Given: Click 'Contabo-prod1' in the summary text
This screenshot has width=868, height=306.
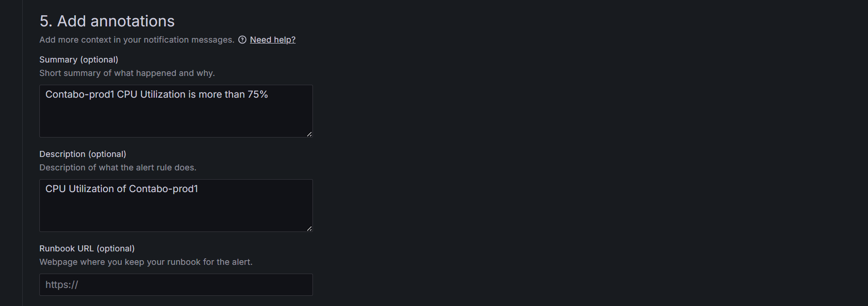Looking at the screenshot, I should tap(80, 94).
